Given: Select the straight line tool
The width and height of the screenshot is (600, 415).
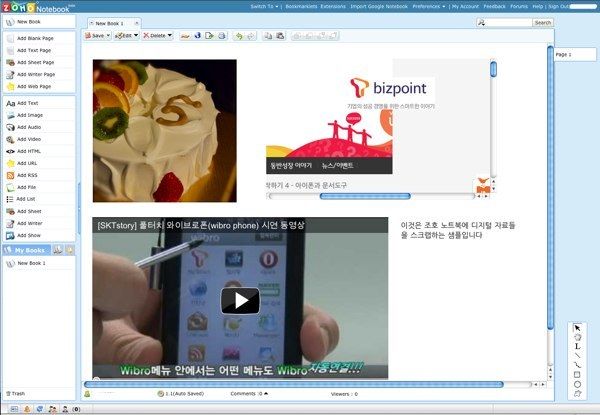Looking at the screenshot, I should tap(577, 356).
